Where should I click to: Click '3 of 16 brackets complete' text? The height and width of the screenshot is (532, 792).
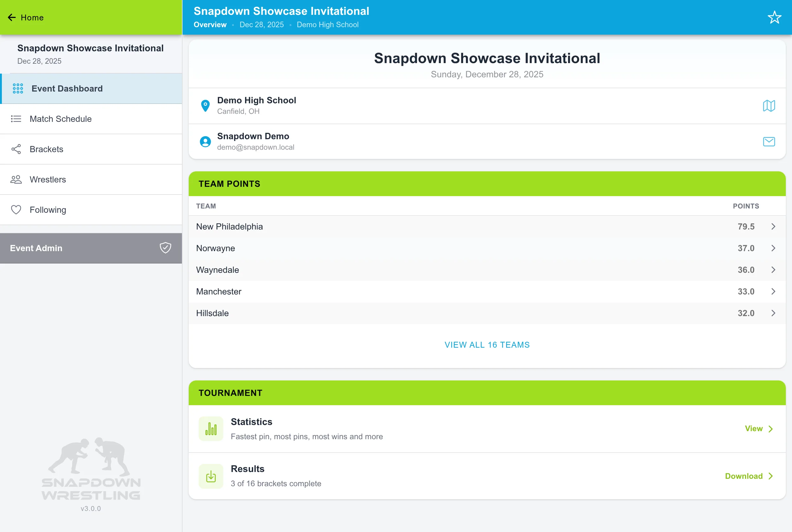(x=276, y=483)
